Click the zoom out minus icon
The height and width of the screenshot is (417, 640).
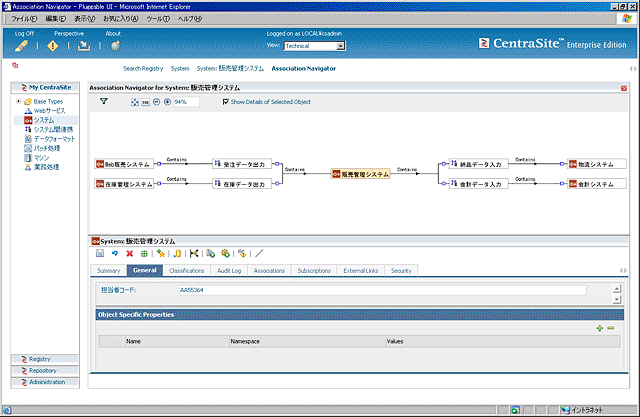point(156,101)
